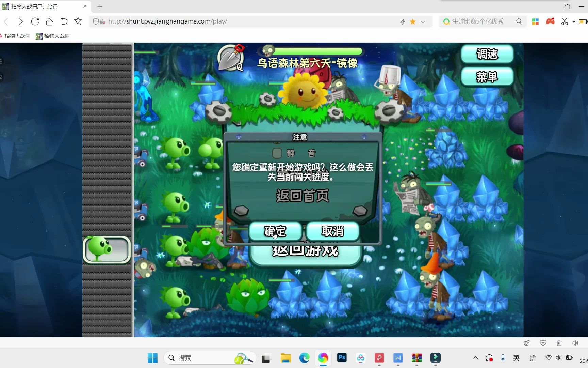This screenshot has height=368, width=588.
Task: Reload the current page
Action: pyautogui.click(x=35, y=21)
